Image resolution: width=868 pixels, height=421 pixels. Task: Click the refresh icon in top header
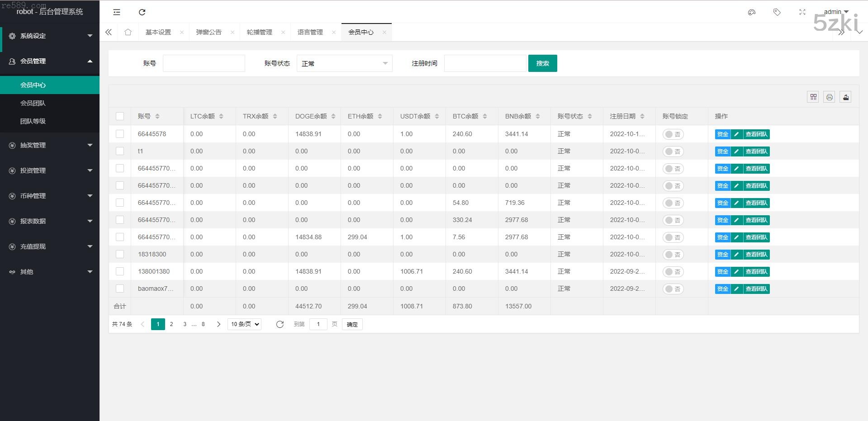click(x=142, y=12)
